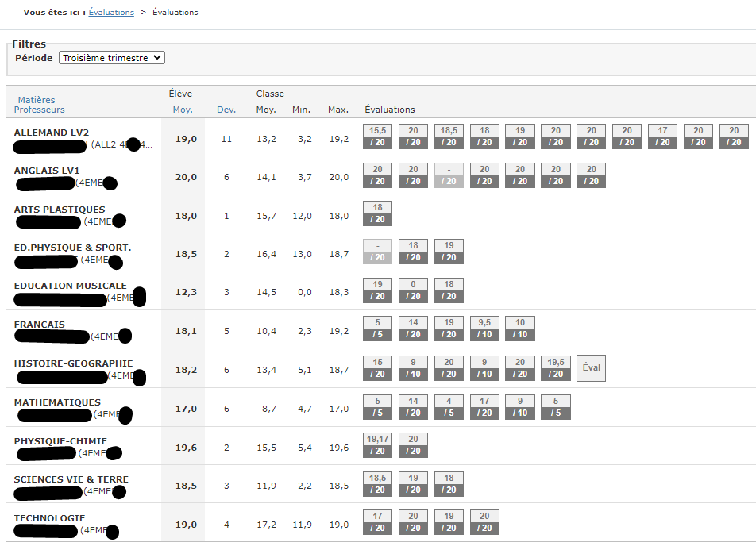
Task: Sort by the Professeurs column header
Action: click(x=40, y=110)
